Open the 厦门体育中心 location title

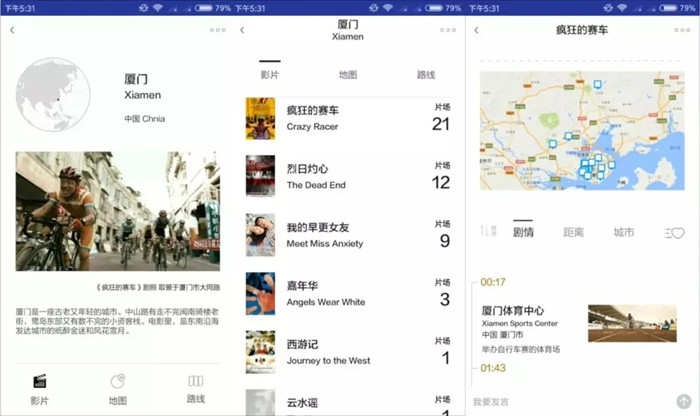pos(512,310)
